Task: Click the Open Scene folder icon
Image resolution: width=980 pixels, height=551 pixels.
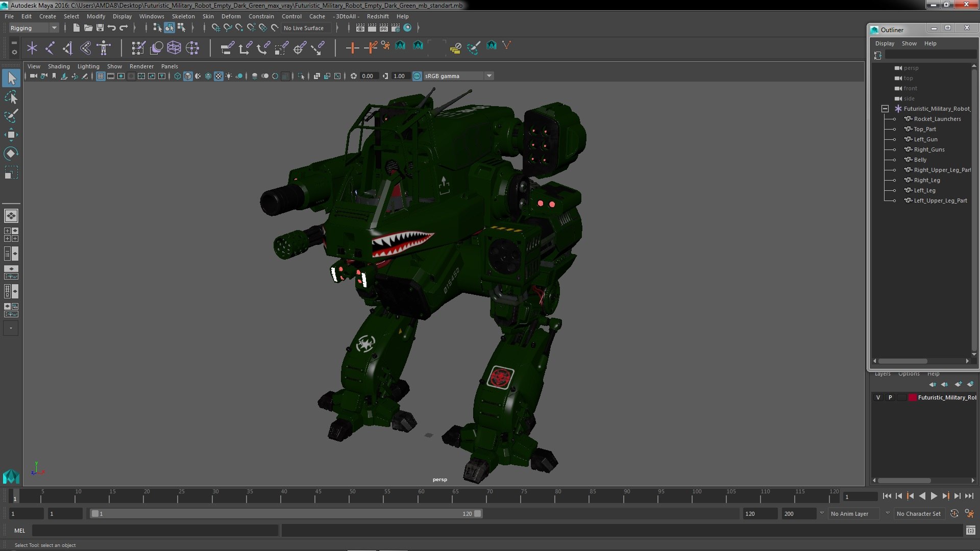Action: point(88,28)
